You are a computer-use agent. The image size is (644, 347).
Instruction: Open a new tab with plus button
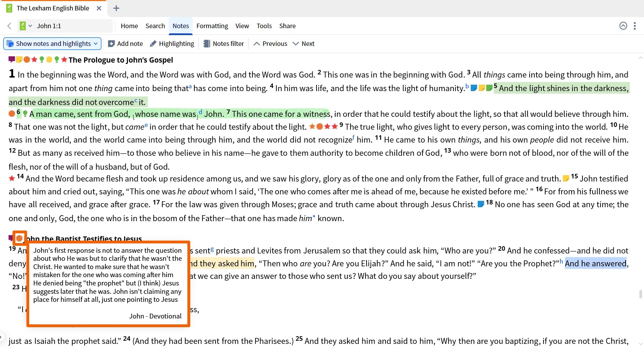click(x=116, y=8)
